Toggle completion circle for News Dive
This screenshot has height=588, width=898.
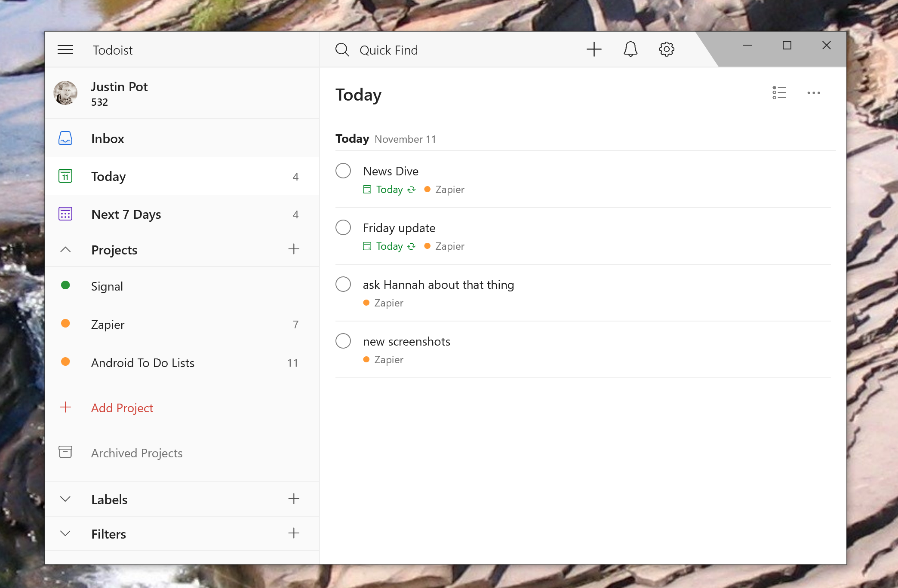coord(344,170)
